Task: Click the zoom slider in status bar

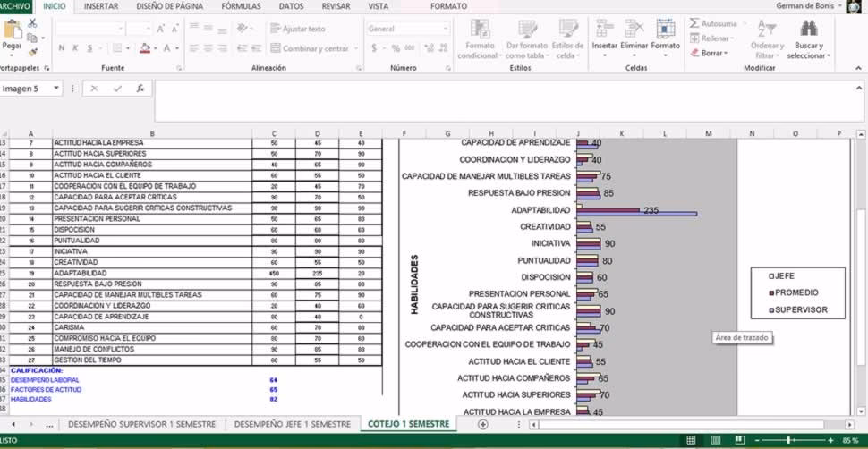Action: coord(789,441)
